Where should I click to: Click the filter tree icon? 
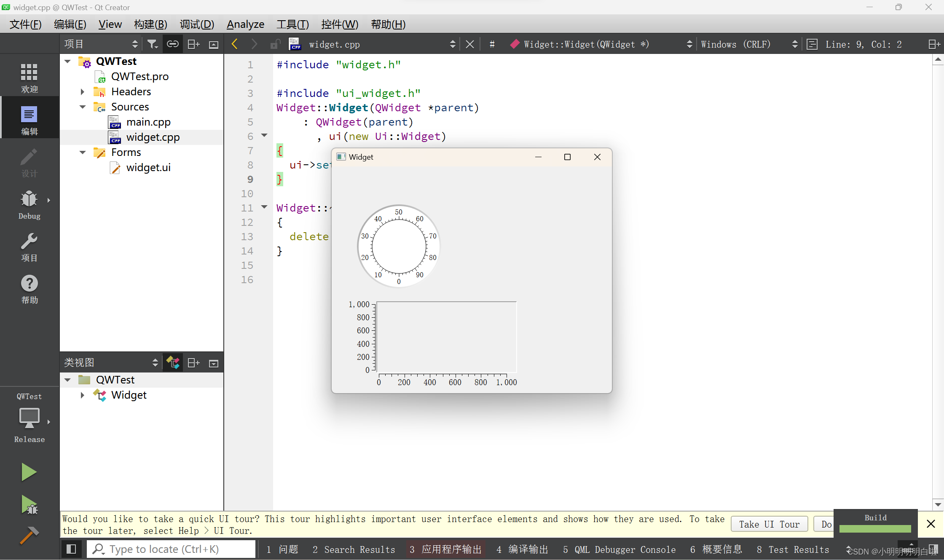tap(153, 44)
